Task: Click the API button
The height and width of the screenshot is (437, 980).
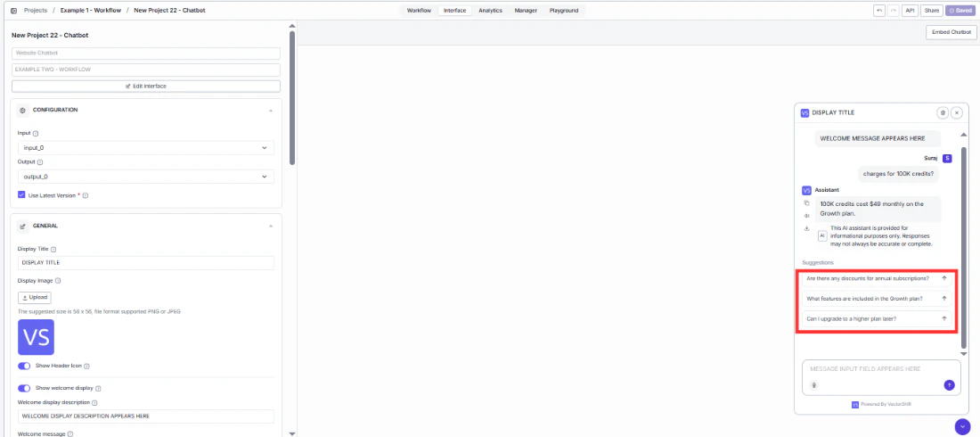Action: [910, 11]
